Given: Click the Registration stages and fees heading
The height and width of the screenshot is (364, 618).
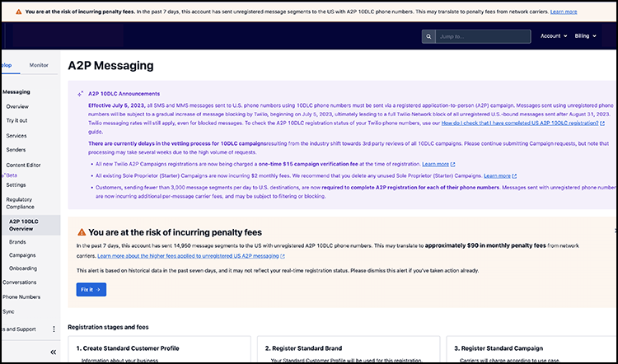Looking at the screenshot, I should point(108,327).
